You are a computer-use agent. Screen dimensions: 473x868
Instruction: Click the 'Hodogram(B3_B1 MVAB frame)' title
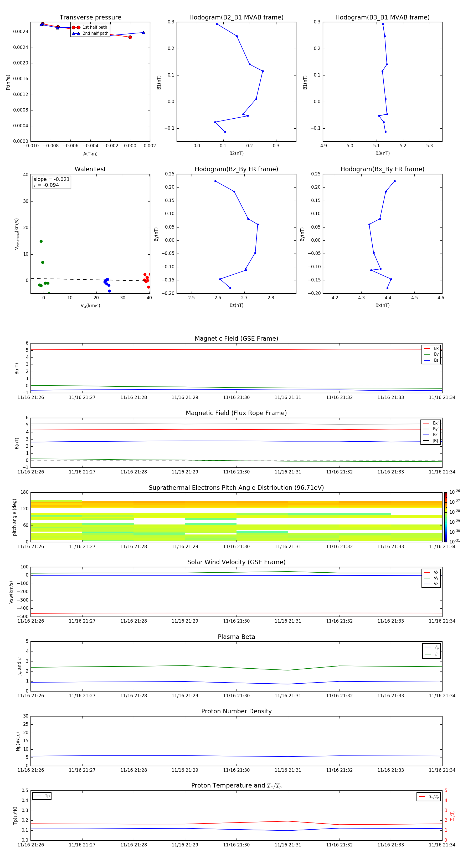coord(382,18)
